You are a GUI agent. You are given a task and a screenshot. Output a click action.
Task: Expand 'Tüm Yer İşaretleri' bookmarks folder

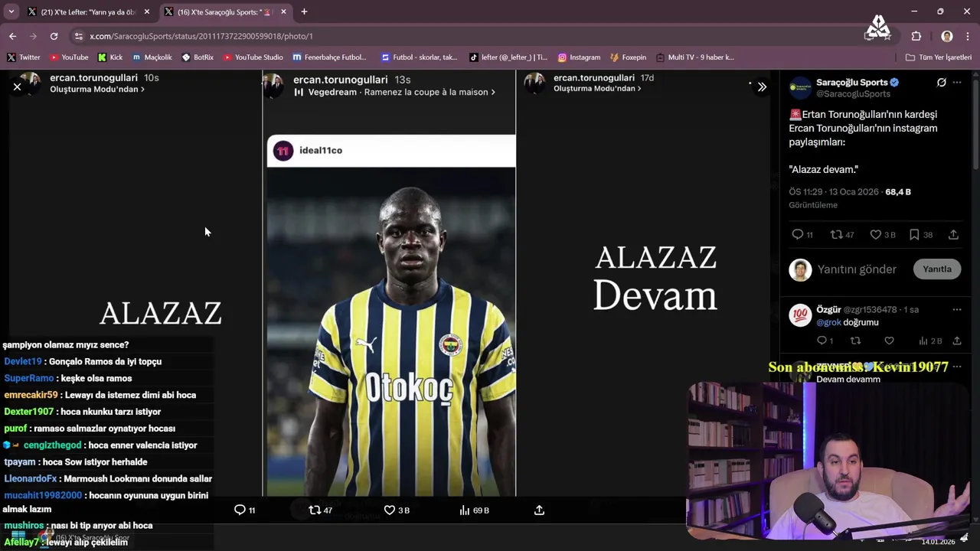[x=938, y=57]
